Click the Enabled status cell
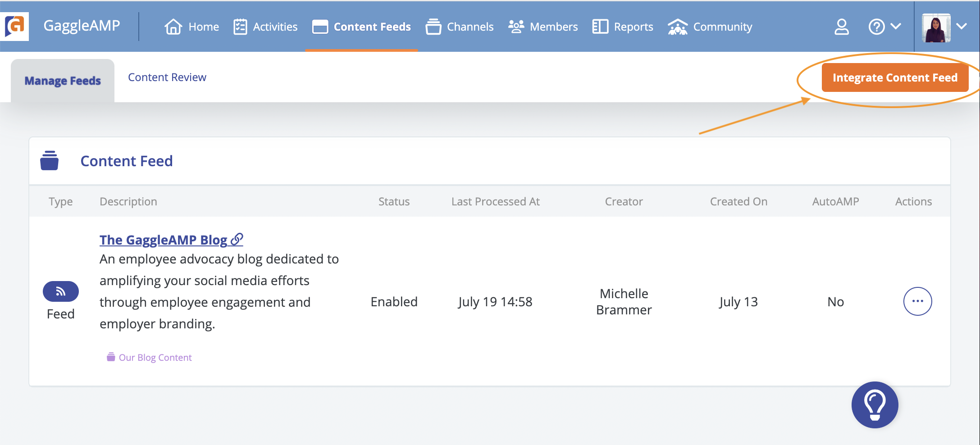Screen dimensions: 980x445 coord(394,301)
